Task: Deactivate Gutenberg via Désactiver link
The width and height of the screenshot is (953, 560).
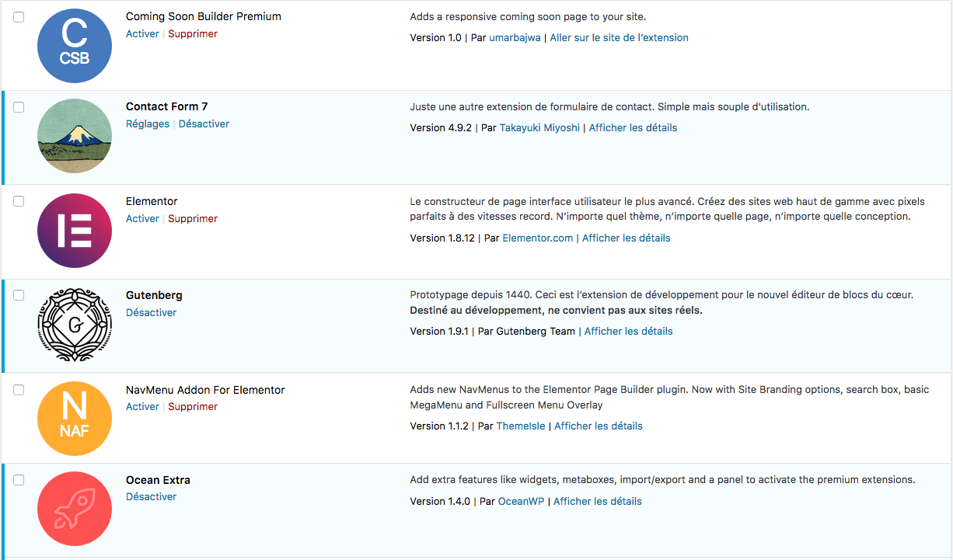Action: coord(151,312)
